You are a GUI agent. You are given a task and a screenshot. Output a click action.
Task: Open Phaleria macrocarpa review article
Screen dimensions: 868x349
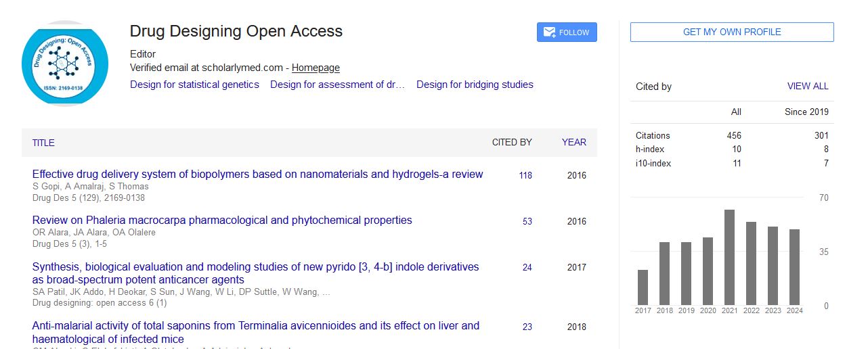click(222, 220)
